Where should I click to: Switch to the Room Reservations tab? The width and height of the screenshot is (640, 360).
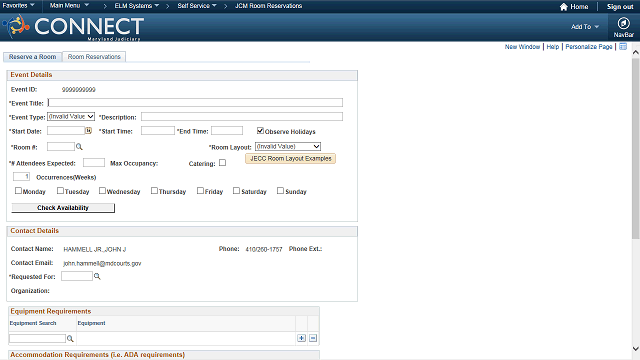pyautogui.click(x=94, y=57)
